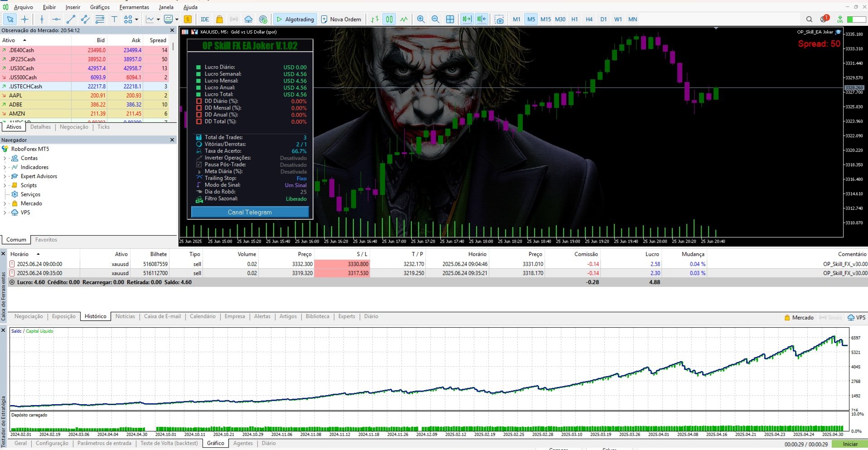
Task: Open the Inserir menu
Action: coord(72,7)
